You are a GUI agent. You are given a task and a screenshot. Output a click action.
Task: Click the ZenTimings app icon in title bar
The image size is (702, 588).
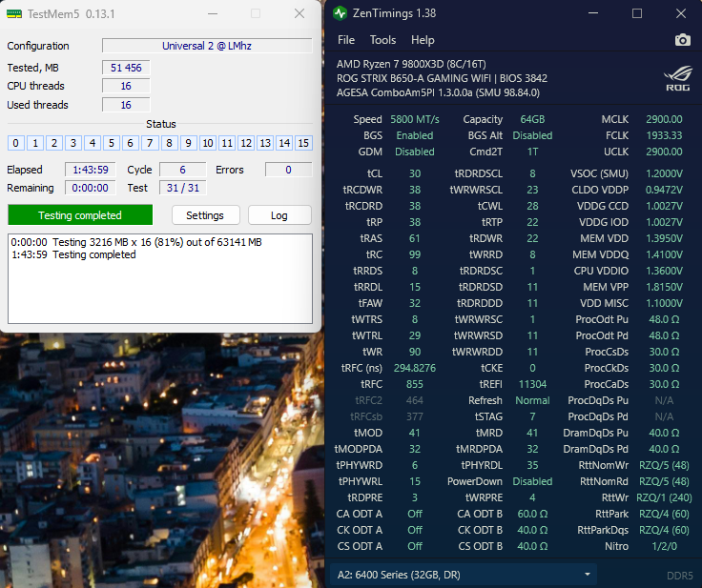[341, 13]
